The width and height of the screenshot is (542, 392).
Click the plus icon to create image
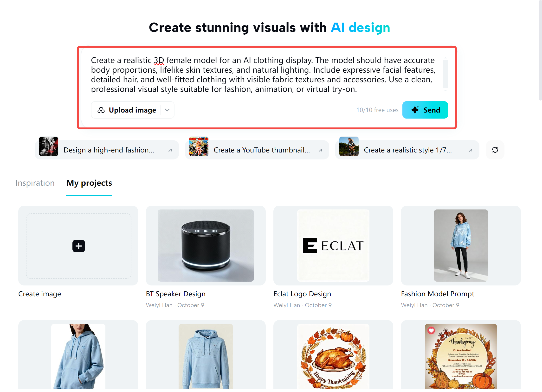[78, 246]
